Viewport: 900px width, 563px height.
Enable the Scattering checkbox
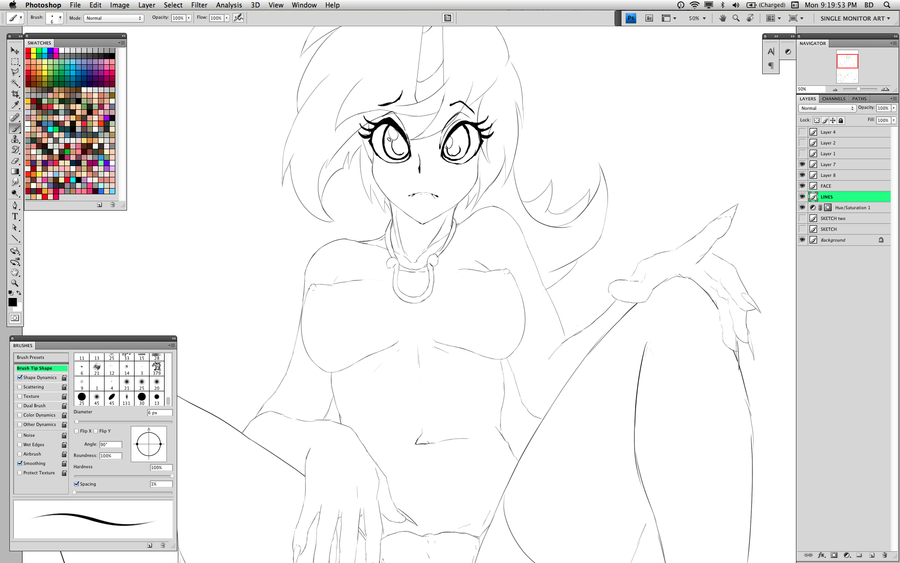click(x=20, y=387)
